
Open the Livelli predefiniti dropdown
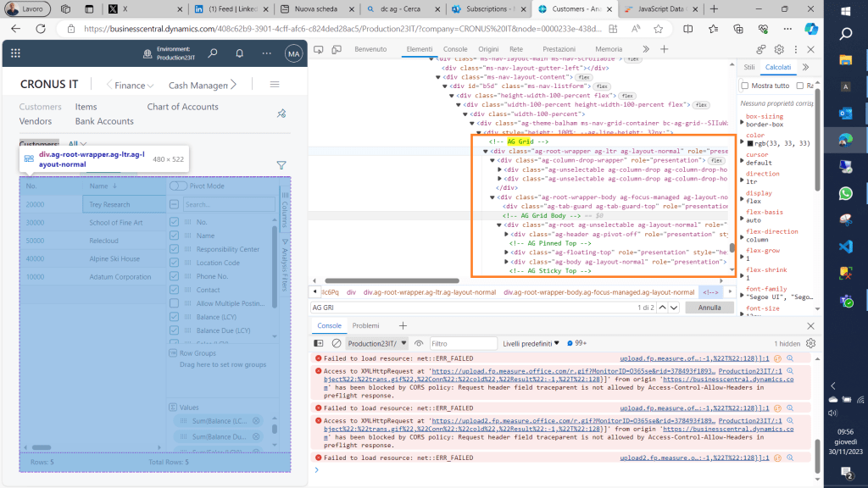(531, 343)
